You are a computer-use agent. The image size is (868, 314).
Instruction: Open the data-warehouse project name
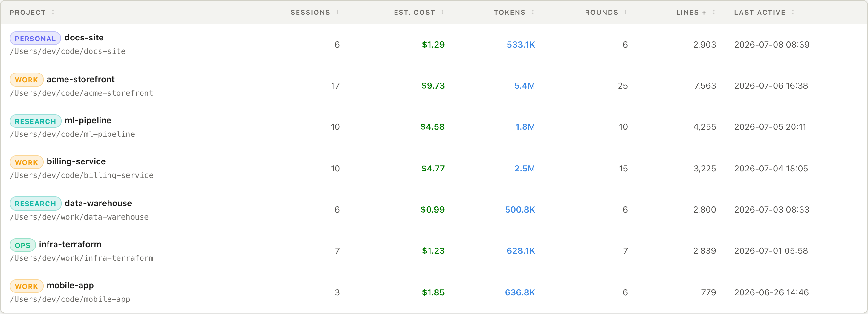click(98, 203)
